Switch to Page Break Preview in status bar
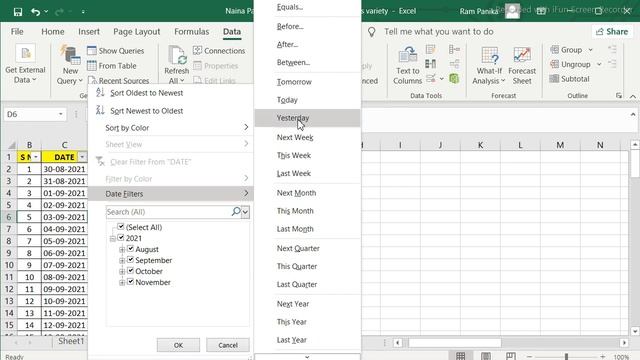 coord(511,356)
